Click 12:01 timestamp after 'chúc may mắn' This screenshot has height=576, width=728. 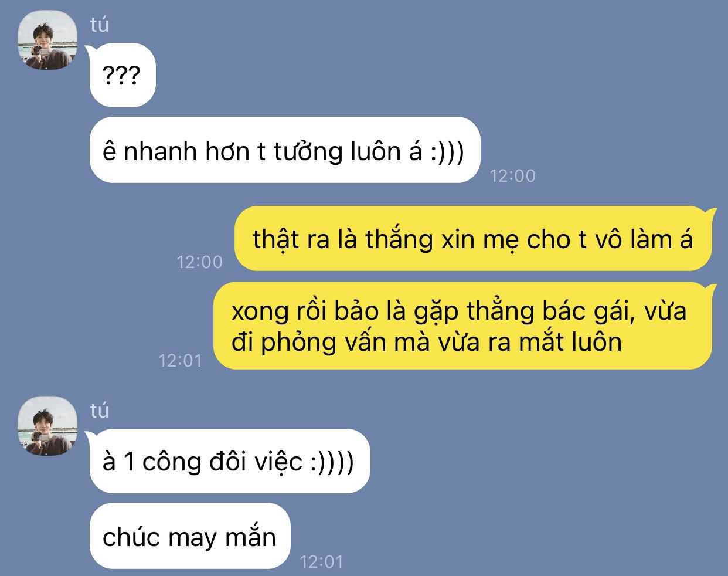click(x=321, y=561)
